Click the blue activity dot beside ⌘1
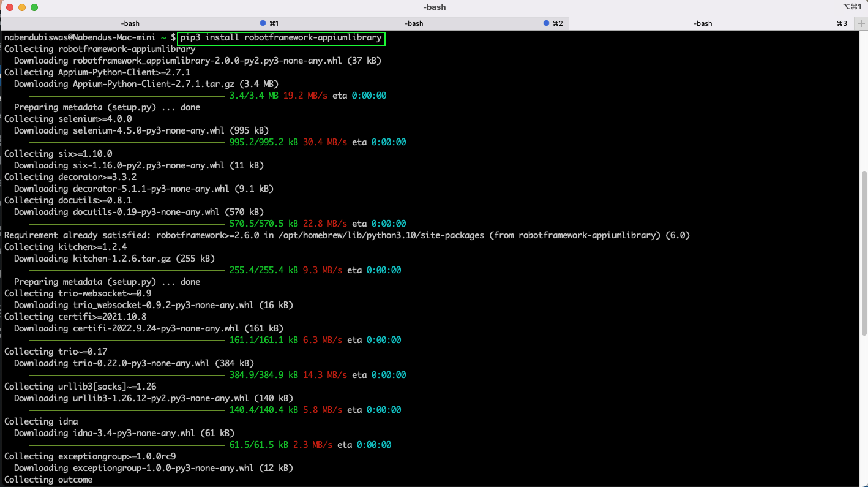Viewport: 868px width, 487px height. 263,23
